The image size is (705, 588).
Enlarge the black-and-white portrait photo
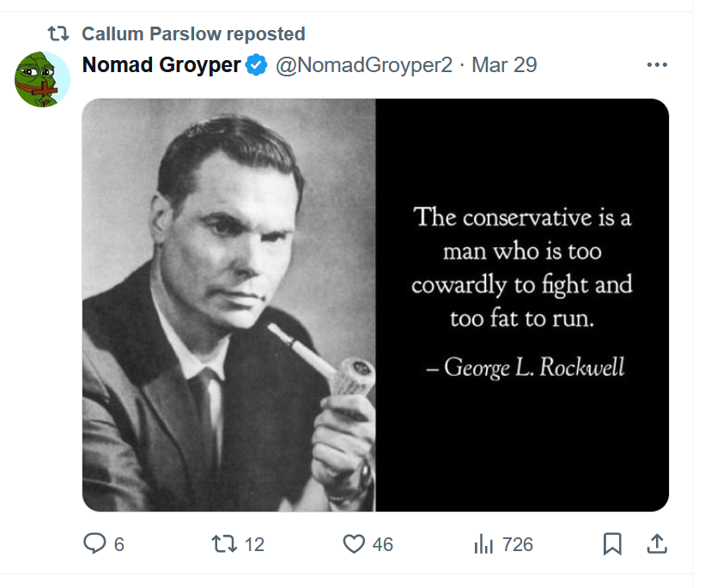click(229, 305)
